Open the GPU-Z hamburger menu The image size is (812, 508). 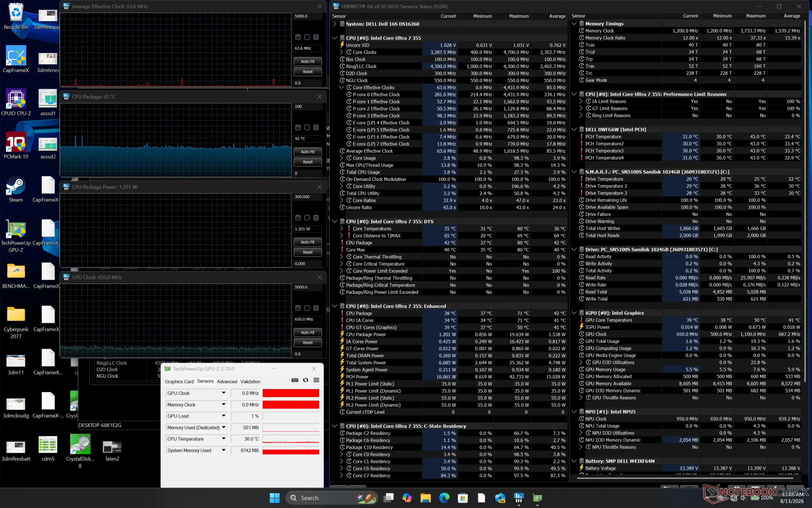pyautogui.click(x=316, y=380)
